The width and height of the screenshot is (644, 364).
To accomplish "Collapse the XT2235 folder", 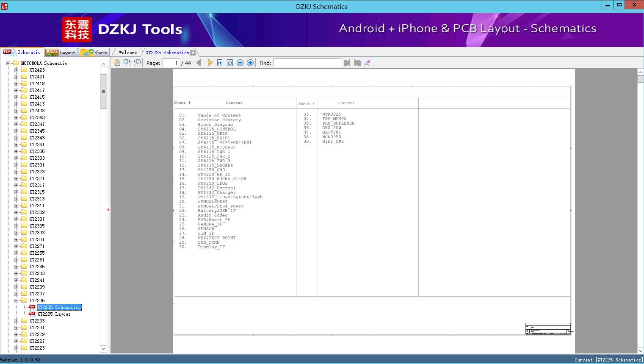I will click(x=17, y=300).
